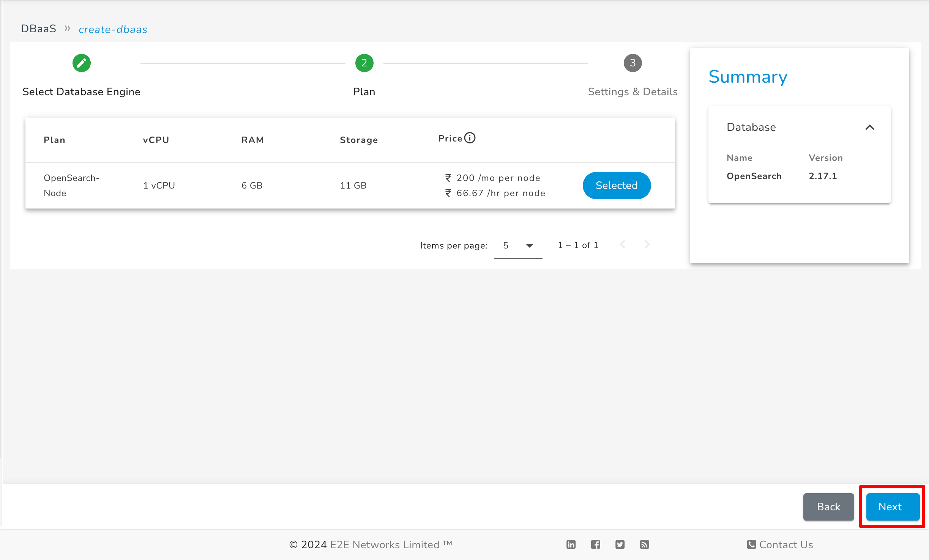Click the phone icon beside Contact Us
The width and height of the screenshot is (929, 560).
coord(751,544)
